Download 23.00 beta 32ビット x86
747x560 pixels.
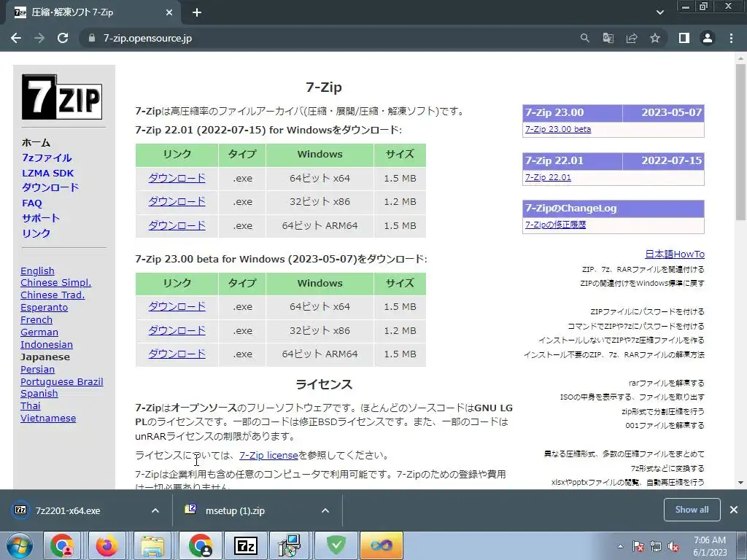pos(177,330)
